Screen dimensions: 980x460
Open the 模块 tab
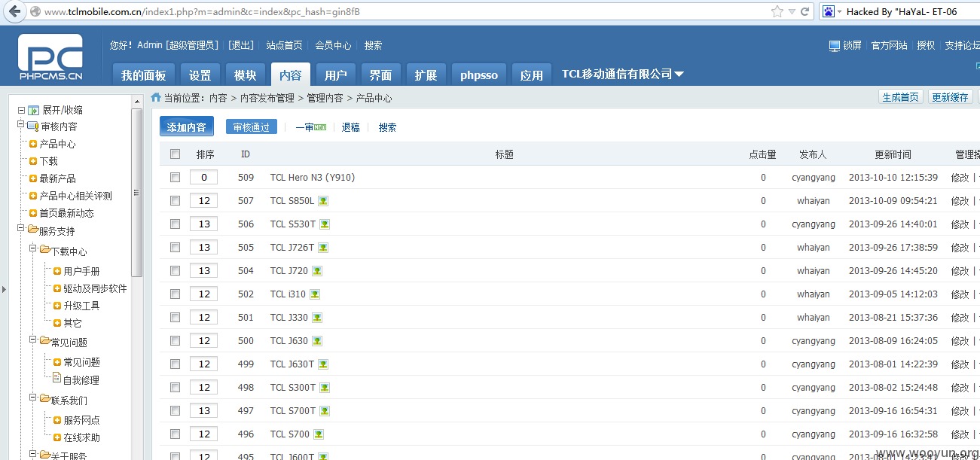coord(246,75)
